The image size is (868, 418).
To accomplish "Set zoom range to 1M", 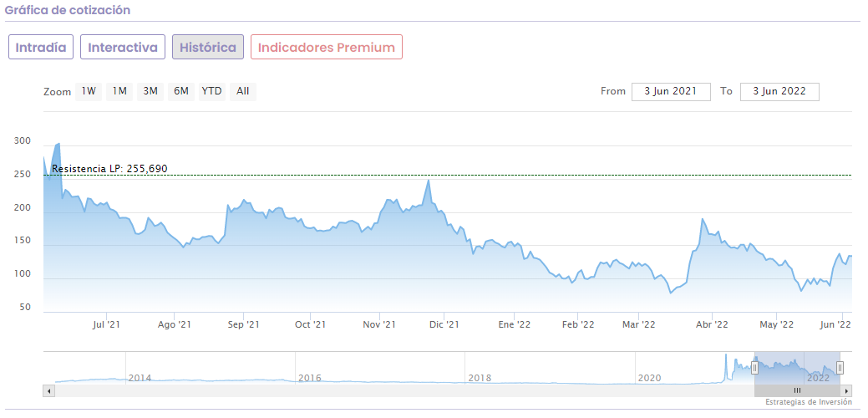I will (x=119, y=91).
